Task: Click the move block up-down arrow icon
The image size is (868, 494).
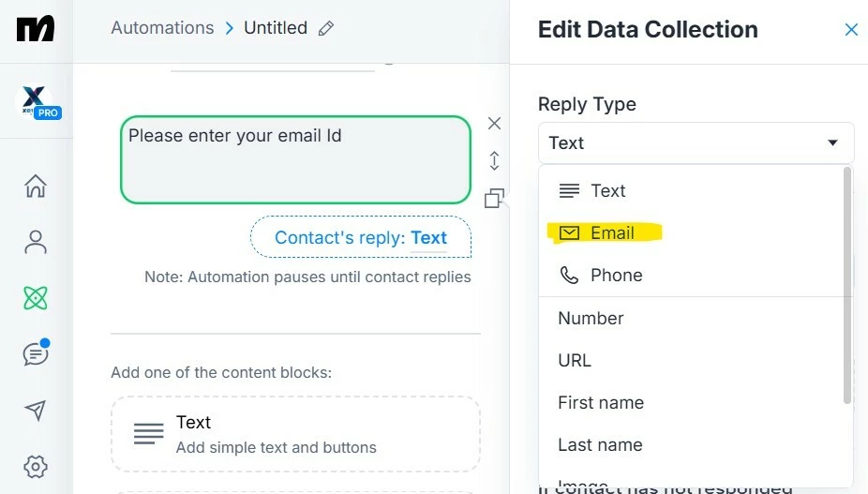Action: pos(494,160)
